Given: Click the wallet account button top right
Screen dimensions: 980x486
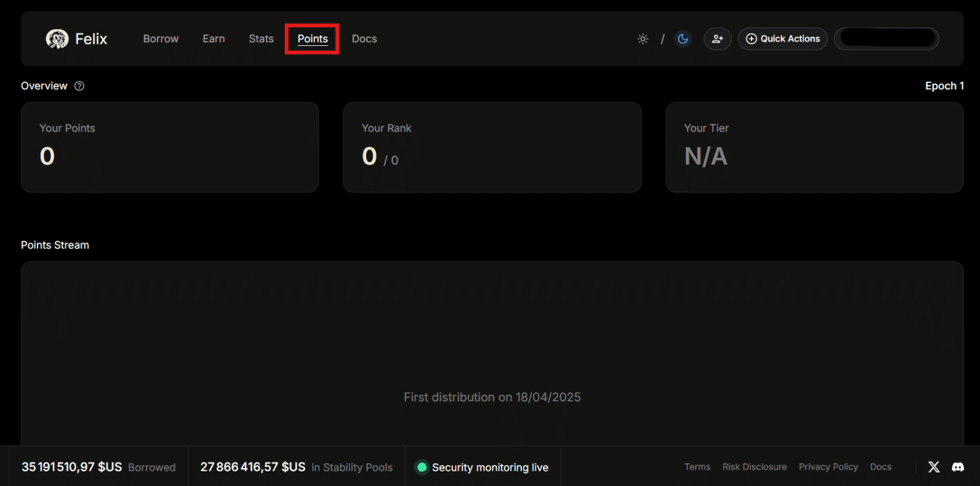Looking at the screenshot, I should point(887,38).
